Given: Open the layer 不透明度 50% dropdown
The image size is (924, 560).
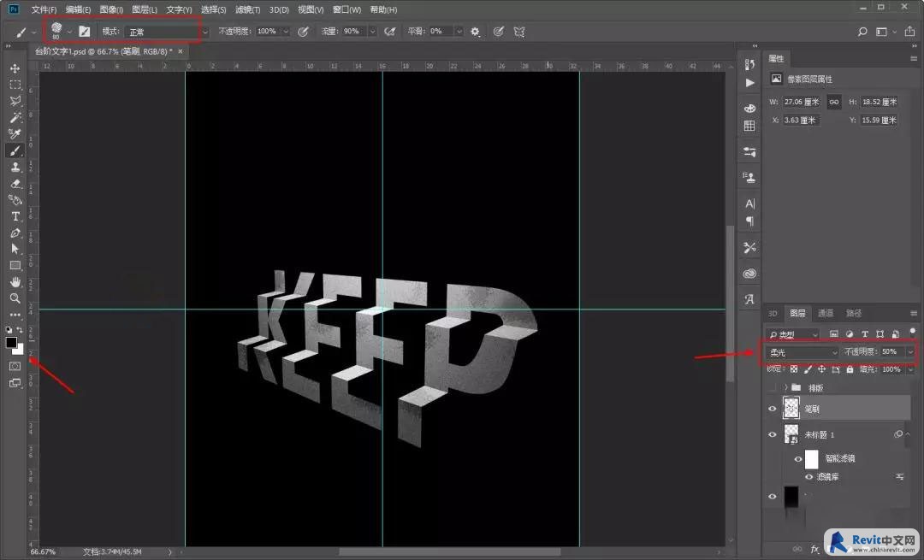Looking at the screenshot, I should (x=910, y=352).
